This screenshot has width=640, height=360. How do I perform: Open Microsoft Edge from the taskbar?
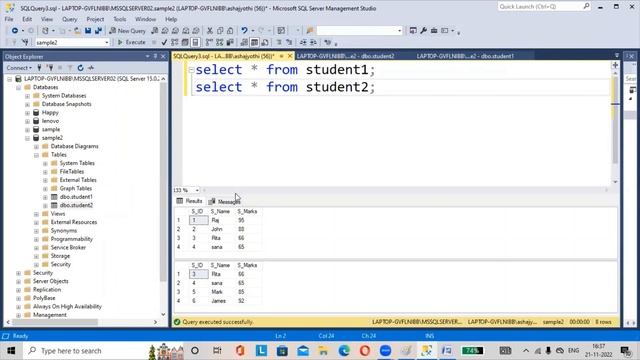tap(344, 351)
